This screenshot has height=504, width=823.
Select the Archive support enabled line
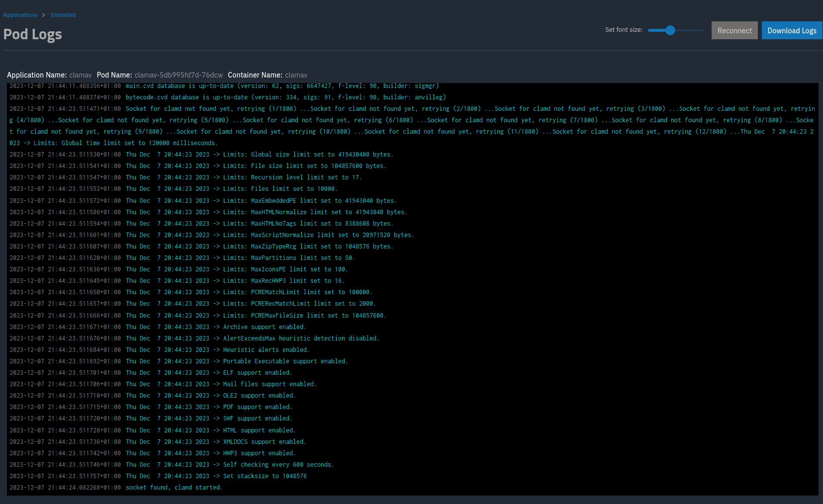pos(158,327)
